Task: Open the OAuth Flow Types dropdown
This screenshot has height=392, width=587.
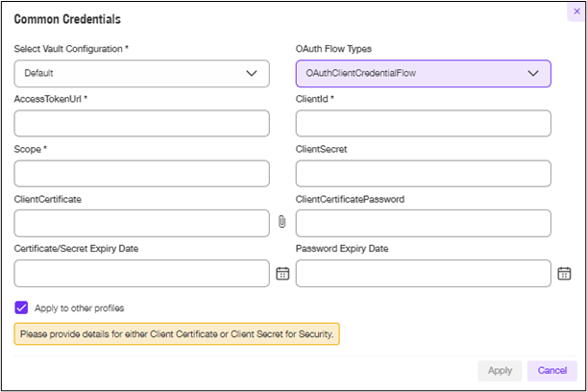Action: click(x=424, y=73)
